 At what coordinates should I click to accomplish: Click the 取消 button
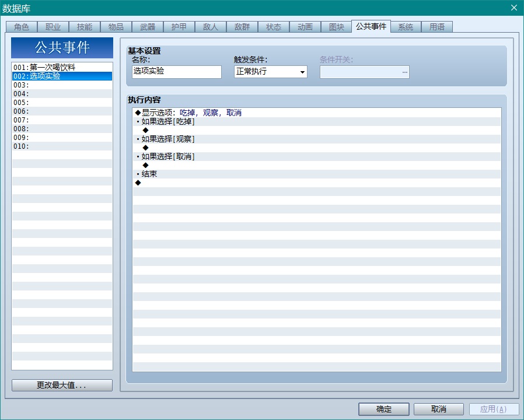click(438, 409)
